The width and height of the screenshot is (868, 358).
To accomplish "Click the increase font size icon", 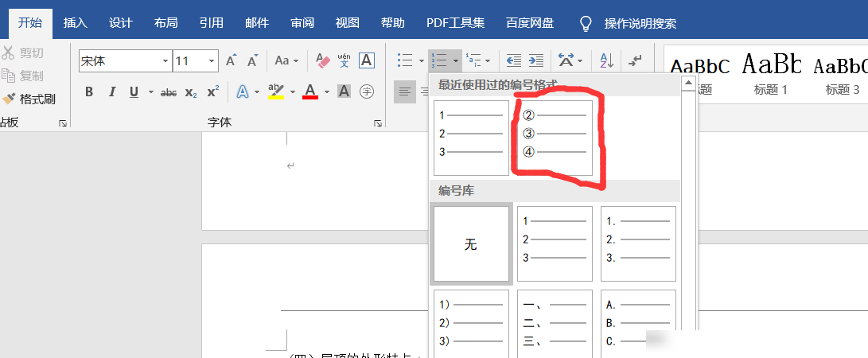I will click(x=232, y=60).
